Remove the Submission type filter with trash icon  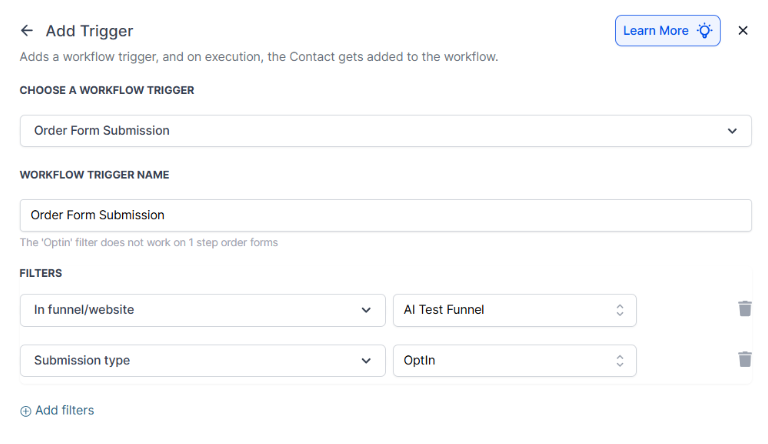point(744,360)
